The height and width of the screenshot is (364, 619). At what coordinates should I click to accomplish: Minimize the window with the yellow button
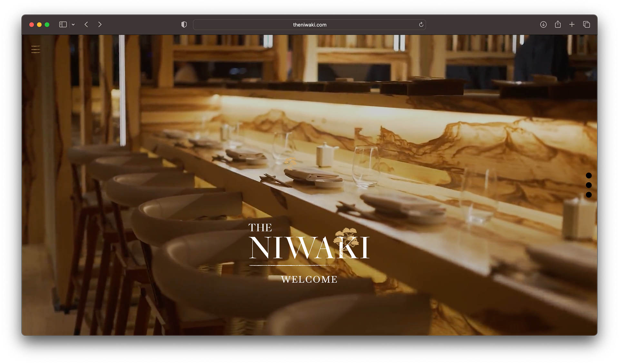(x=39, y=24)
